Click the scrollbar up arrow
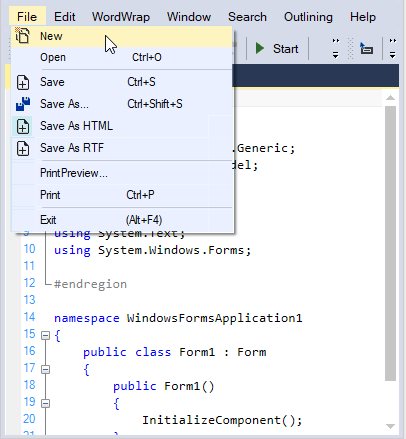The width and height of the screenshot is (406, 439). 390,98
